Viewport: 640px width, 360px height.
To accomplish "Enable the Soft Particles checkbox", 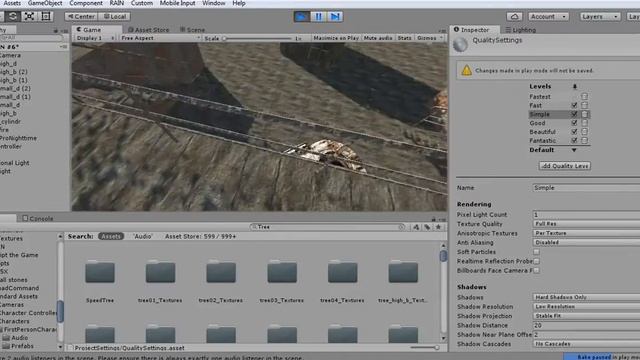I will coord(536,252).
